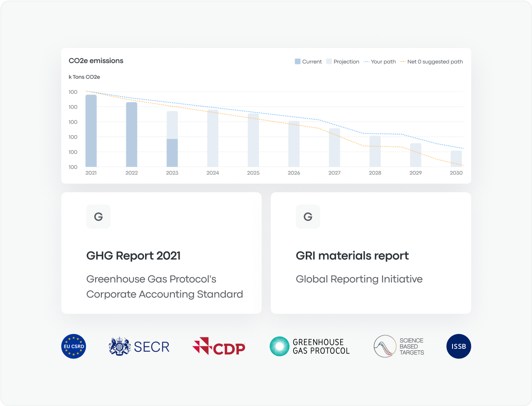Open the GRI materials report
The image size is (532, 406).
(x=352, y=255)
